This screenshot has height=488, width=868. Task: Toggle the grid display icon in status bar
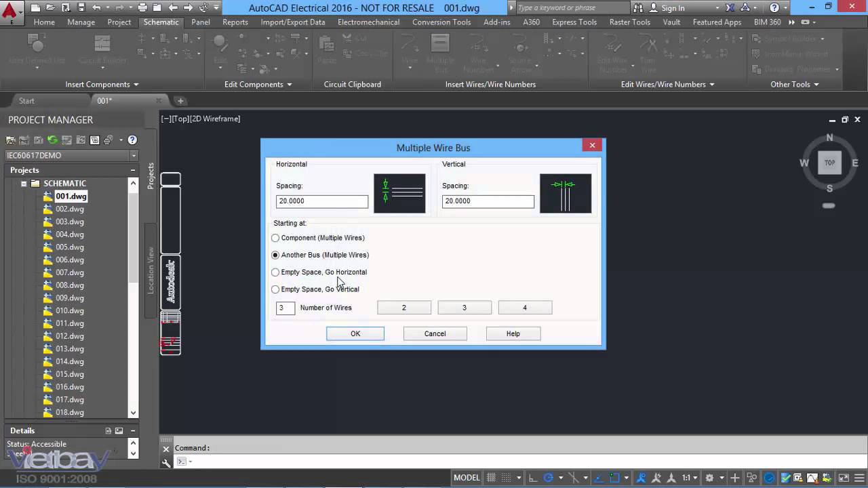pyautogui.click(x=491, y=478)
